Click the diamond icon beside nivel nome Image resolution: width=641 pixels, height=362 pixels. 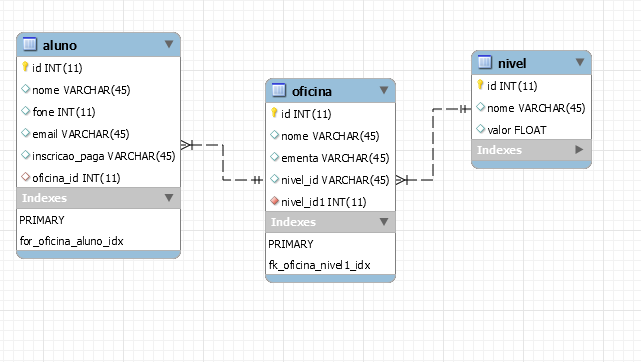tap(480, 107)
